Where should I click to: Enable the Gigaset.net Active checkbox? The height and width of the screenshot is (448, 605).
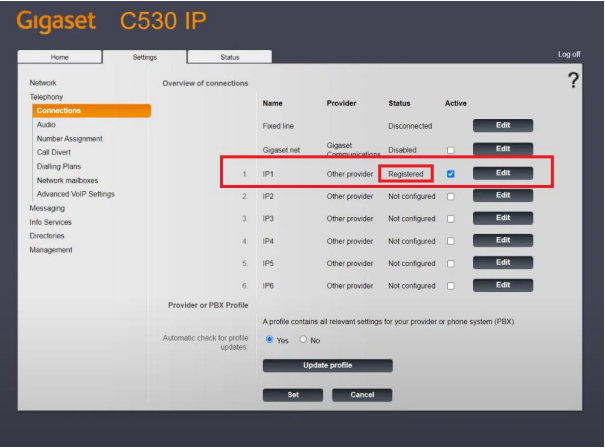[450, 150]
